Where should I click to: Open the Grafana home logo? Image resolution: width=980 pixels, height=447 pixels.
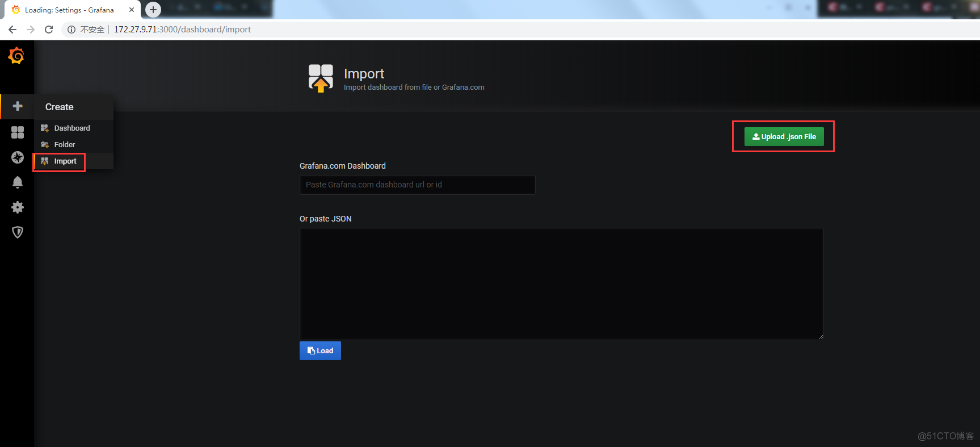16,55
